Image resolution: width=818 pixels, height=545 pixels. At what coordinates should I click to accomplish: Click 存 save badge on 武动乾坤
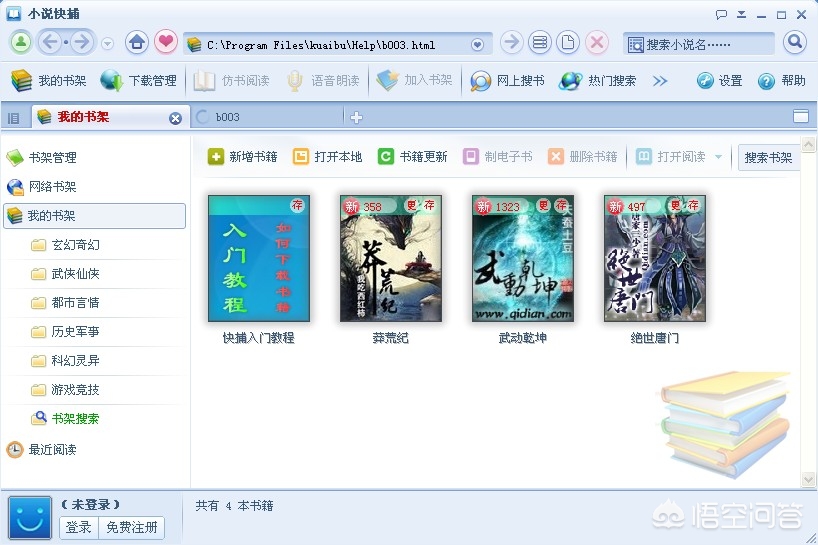tap(561, 205)
